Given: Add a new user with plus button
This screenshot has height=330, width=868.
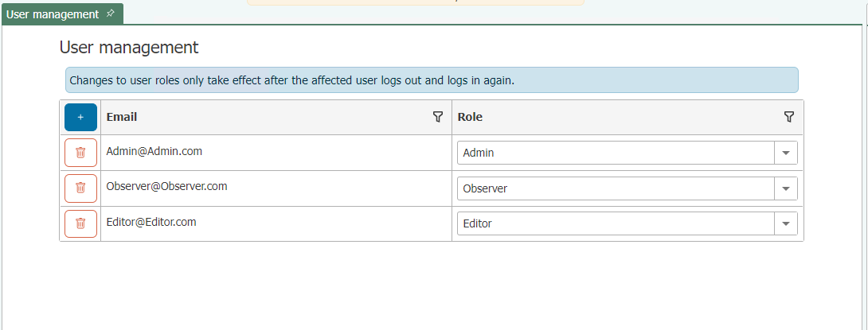Looking at the screenshot, I should tap(80, 117).
